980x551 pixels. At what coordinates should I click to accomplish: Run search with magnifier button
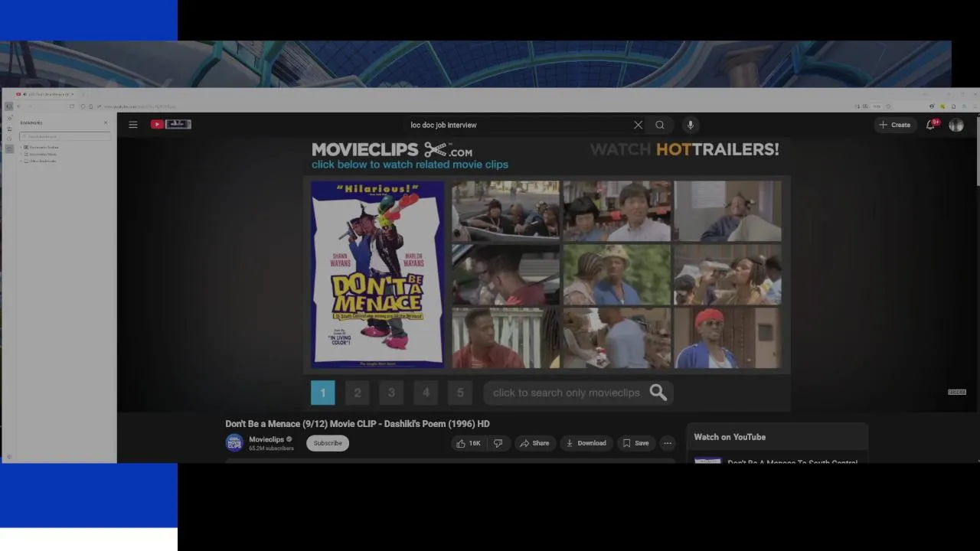(659, 125)
